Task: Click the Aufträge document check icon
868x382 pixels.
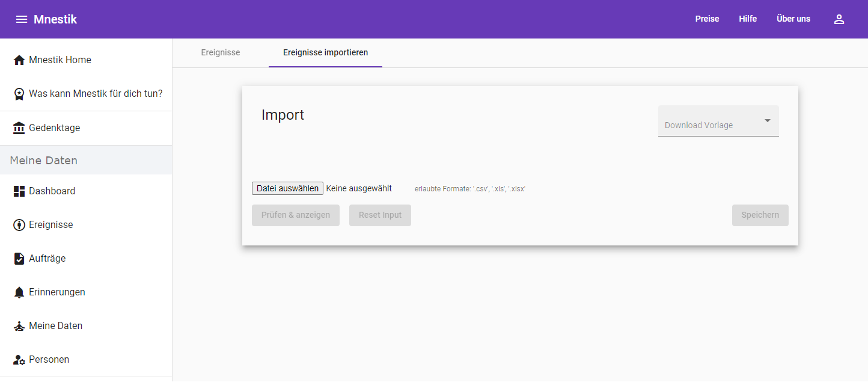Action: click(x=19, y=259)
